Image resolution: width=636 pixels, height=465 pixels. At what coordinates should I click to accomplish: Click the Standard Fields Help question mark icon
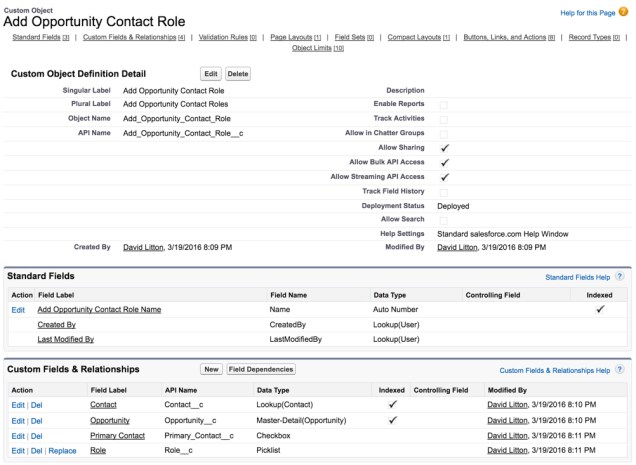[620, 275]
